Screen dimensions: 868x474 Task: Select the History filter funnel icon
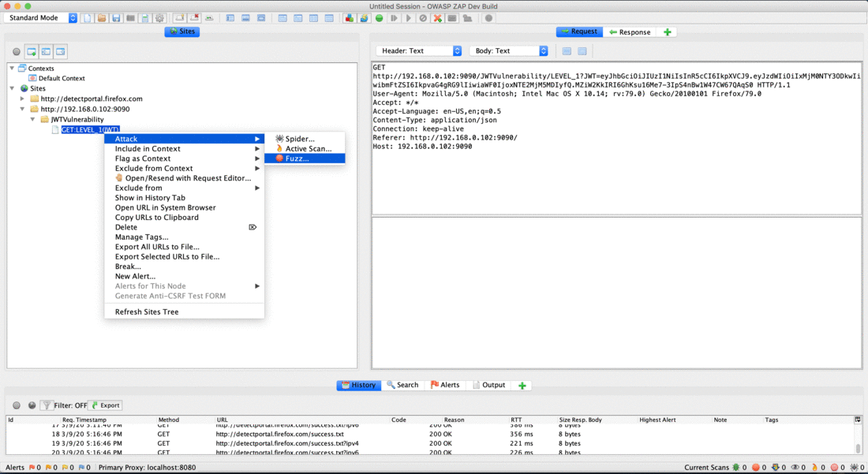pyautogui.click(x=45, y=405)
